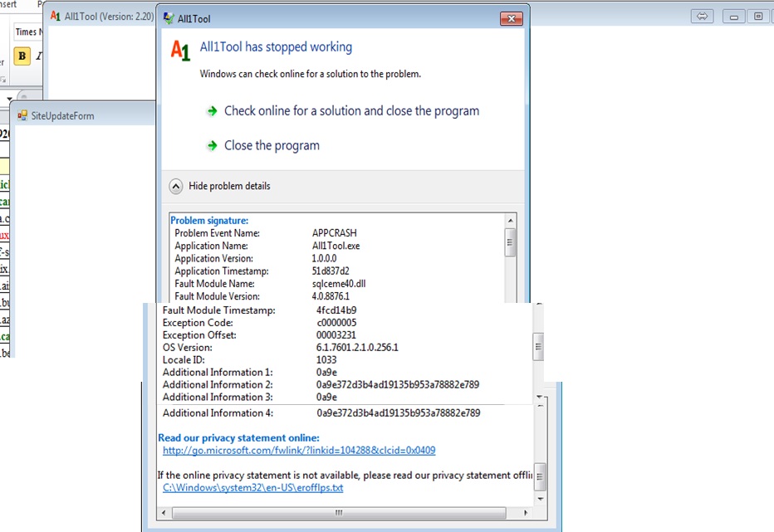
Task: Toggle Bold formatting in background editor
Action: click(22, 56)
